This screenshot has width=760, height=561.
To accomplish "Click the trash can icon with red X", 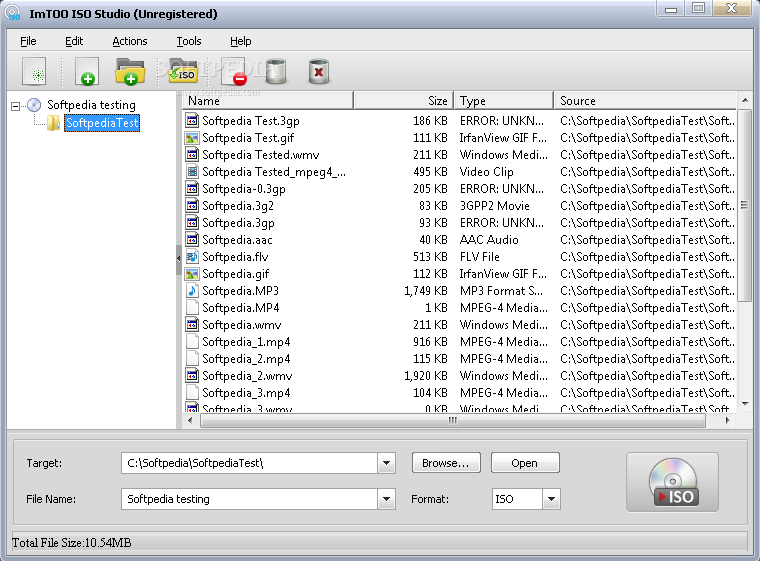I will pos(318,72).
